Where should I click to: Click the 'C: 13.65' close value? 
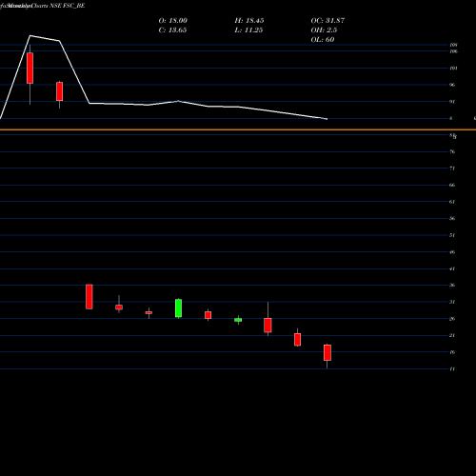click(172, 30)
